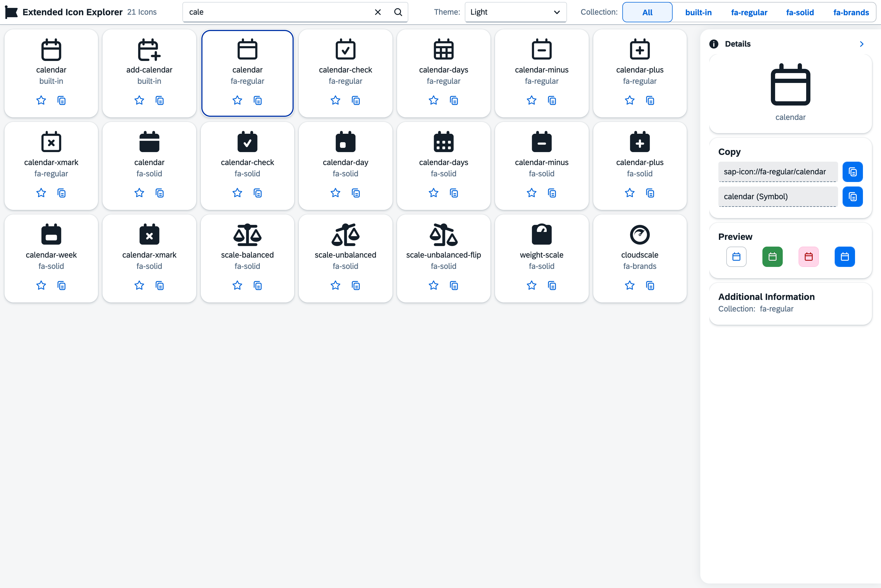Copy the calendar (Symbol) value
The height and width of the screenshot is (588, 881).
[852, 196]
